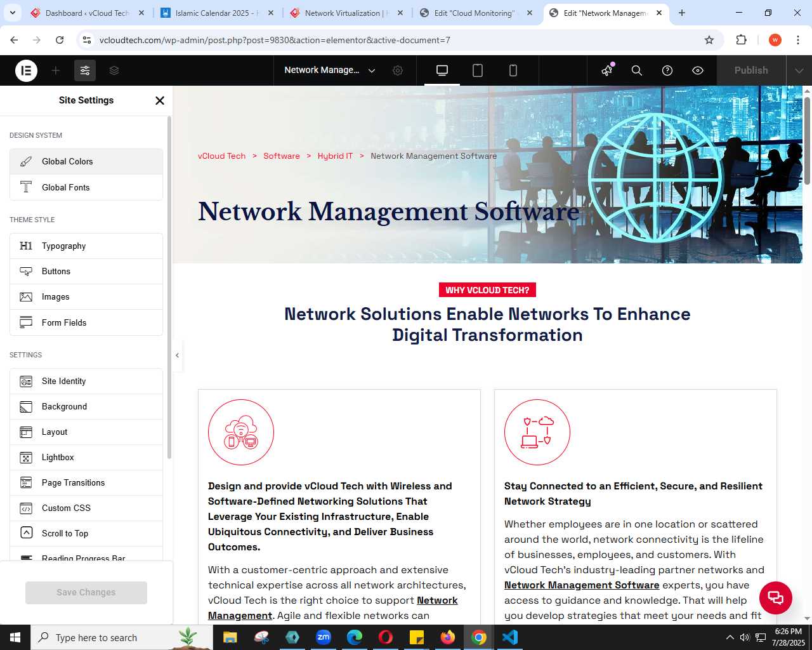The image size is (812, 650).
Task: Click the Save Changes button
Action: 86,593
